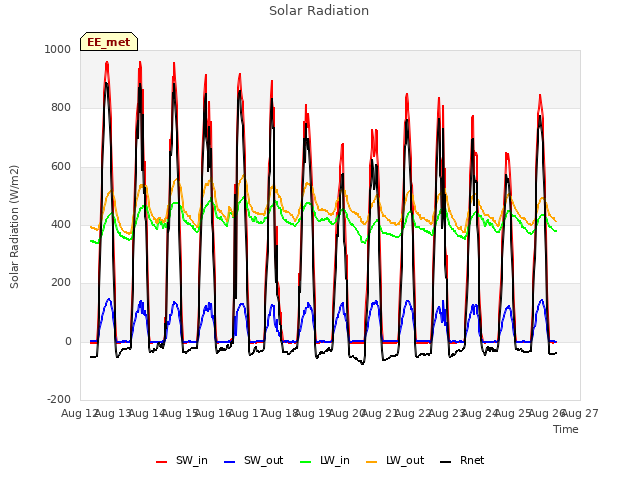Click the EE_met annotation label
The image size is (640, 480).
109,42
